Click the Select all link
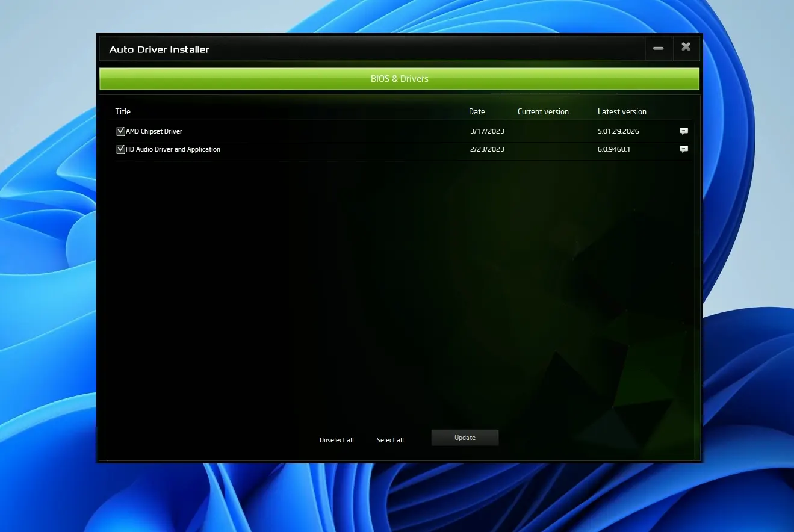The width and height of the screenshot is (794, 532). point(390,440)
